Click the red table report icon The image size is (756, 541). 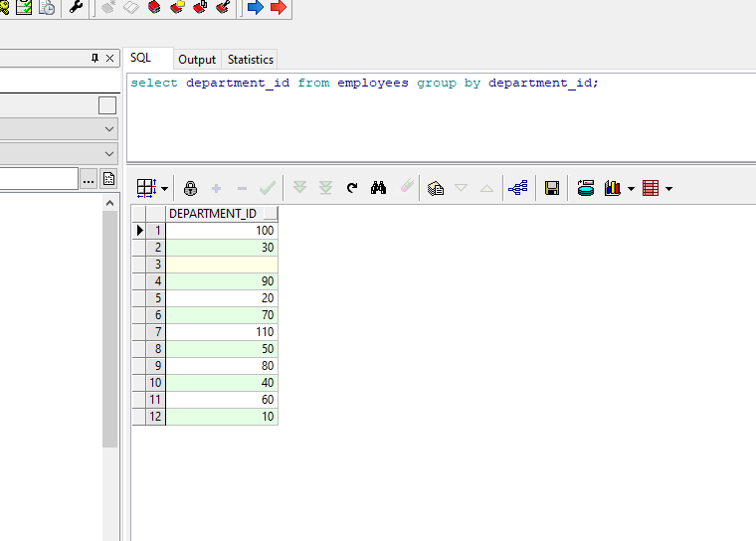651,188
